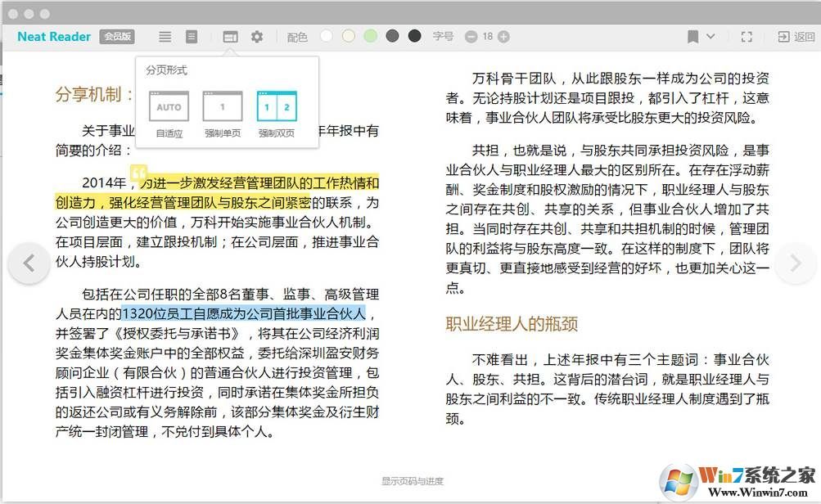Enter fullscreen reading mode
Screen dimensions: 821x504
(747, 36)
